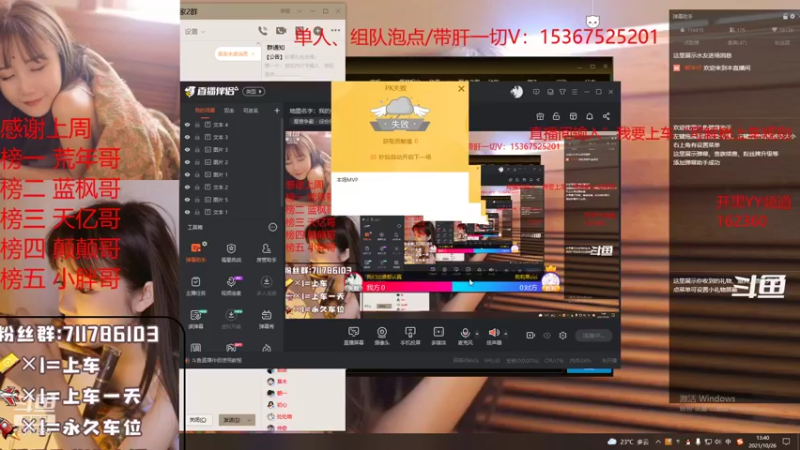
Task: Open the hamburger menu in companion title bar
Action: coord(574,92)
